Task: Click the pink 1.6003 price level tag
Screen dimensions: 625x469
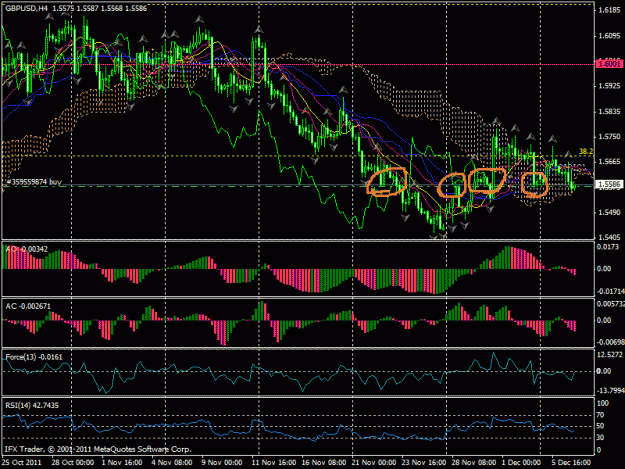Action: [609, 64]
